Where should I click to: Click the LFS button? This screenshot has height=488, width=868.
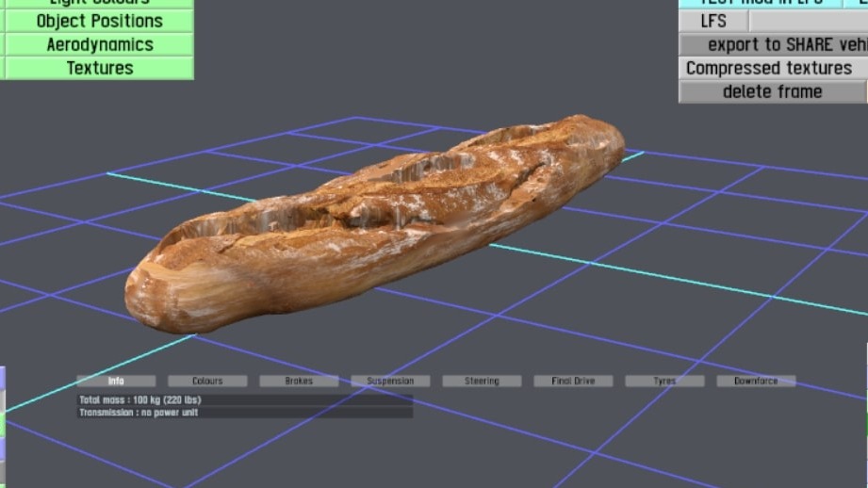point(713,21)
